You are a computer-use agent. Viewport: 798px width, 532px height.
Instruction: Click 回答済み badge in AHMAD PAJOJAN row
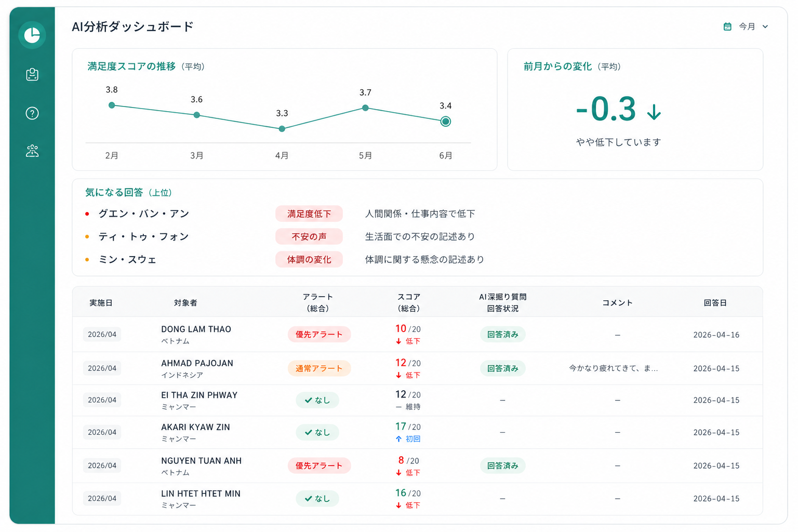tap(502, 368)
